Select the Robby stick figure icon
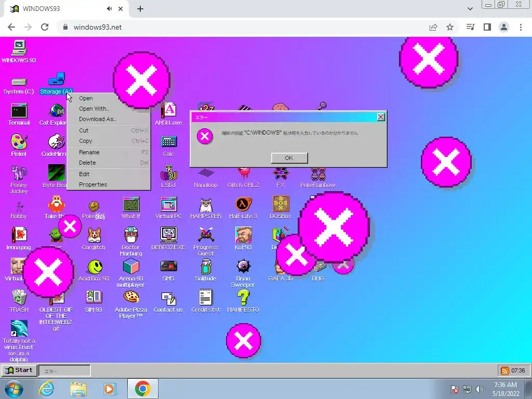Screen dimensions: 532x399 (x=19, y=206)
